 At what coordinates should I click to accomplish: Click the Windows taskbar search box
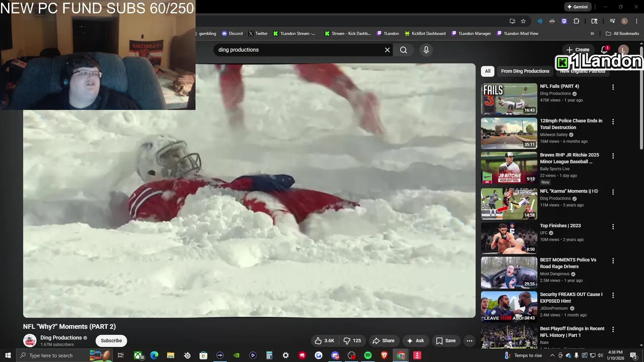tap(64, 355)
